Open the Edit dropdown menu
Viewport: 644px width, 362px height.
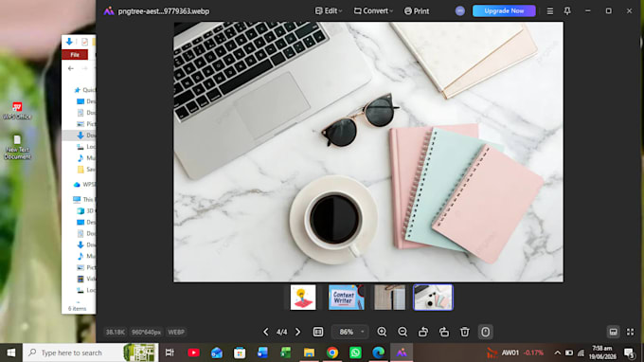coord(329,11)
